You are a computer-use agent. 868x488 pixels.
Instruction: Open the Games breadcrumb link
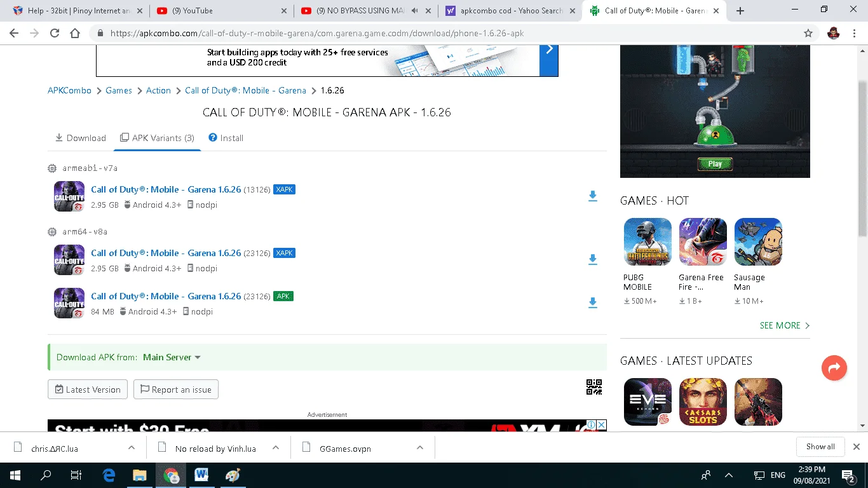pos(119,90)
